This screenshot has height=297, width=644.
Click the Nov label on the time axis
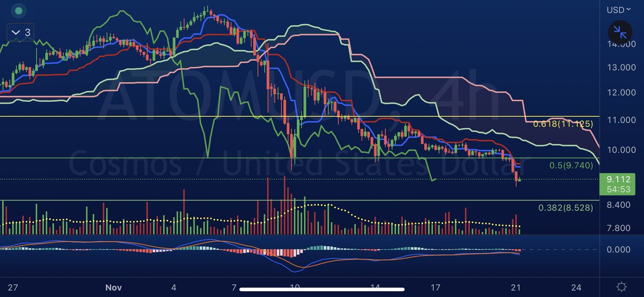[x=113, y=287]
